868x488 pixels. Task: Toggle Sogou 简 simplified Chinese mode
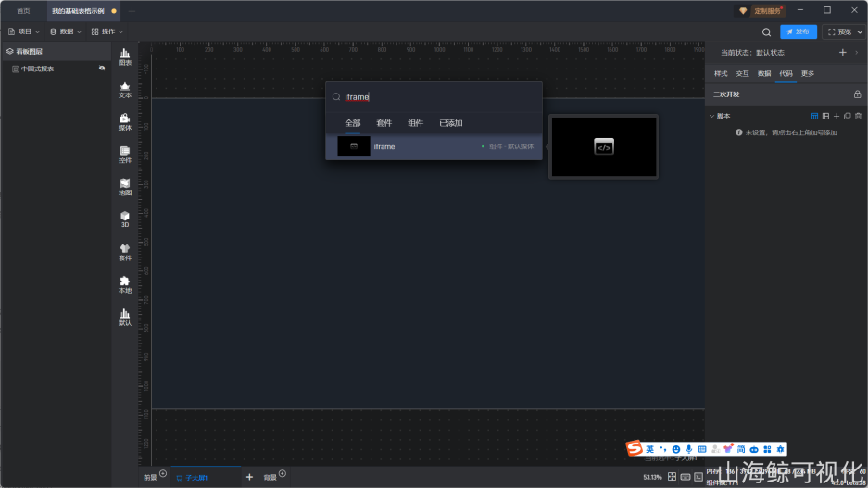click(x=741, y=449)
